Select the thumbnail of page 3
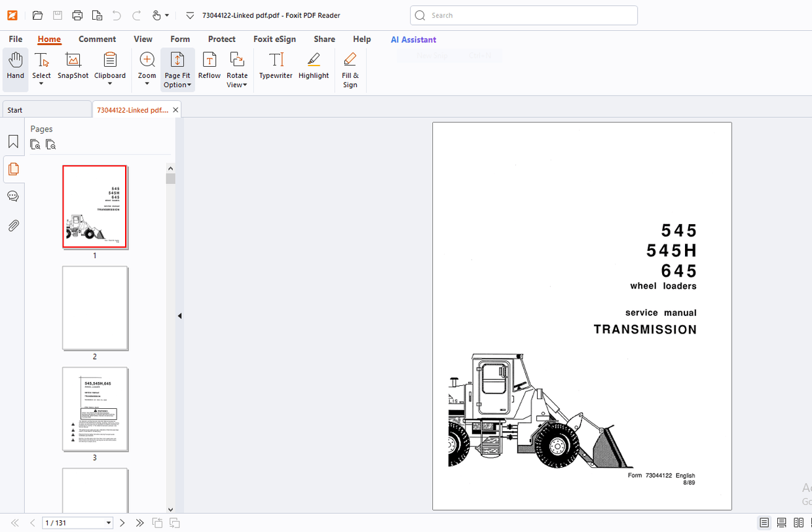The width and height of the screenshot is (812, 532). click(x=95, y=409)
